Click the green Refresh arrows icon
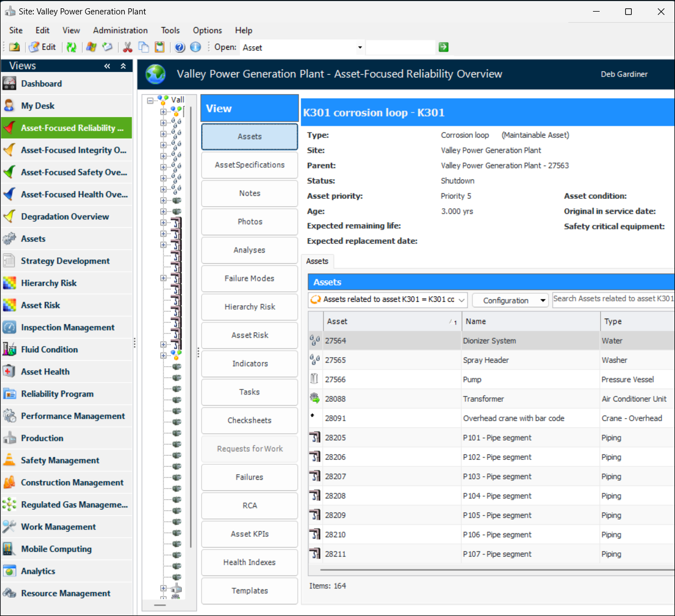Screen dimensions: 675x616 pyautogui.click(x=71, y=47)
